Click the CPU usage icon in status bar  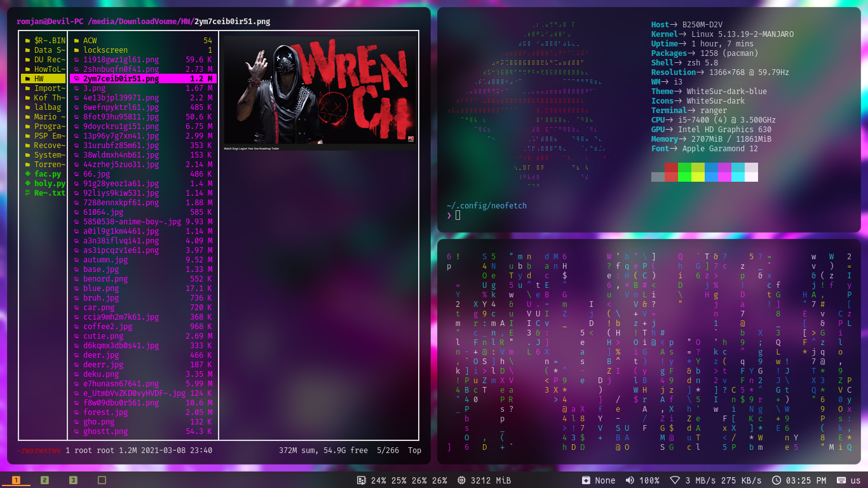(x=361, y=480)
